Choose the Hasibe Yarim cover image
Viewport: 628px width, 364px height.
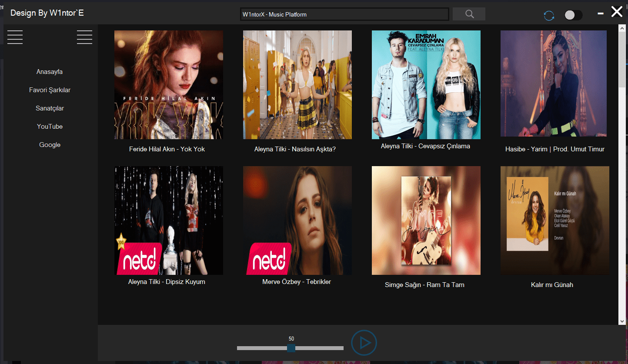tap(554, 83)
